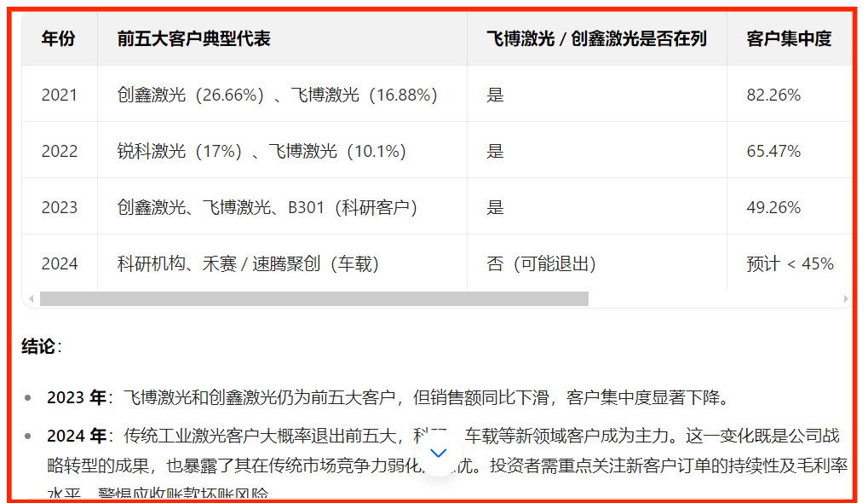Click the table's horizontal scrollbar thumb

[313, 299]
